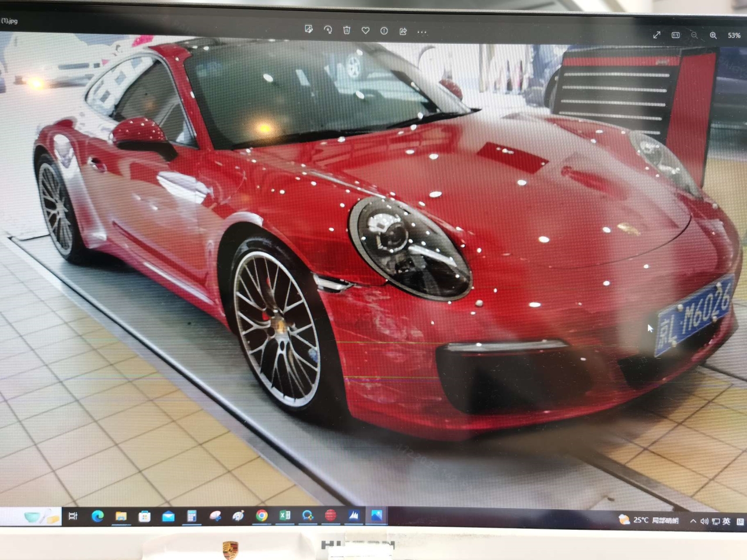Add photo to favorites with heart icon
Viewport: 747px width, 560px height.
click(x=365, y=30)
